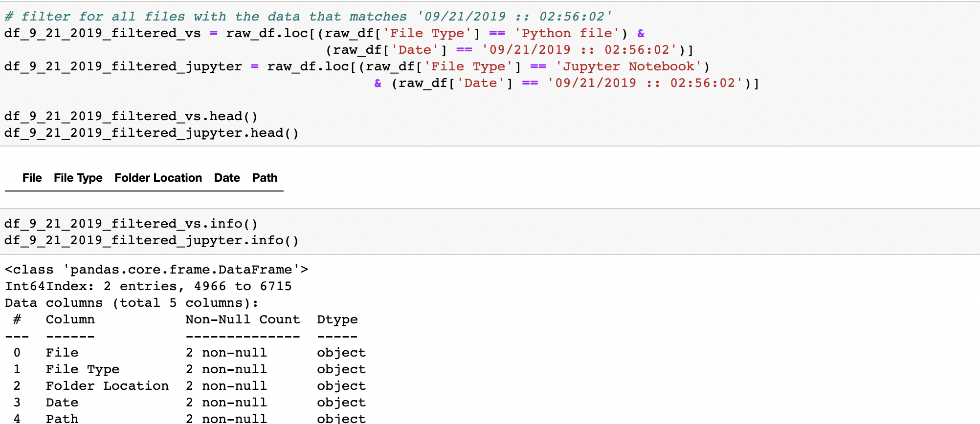Click the date string in the first filter's second line
The width and height of the screenshot is (980, 424).
(x=579, y=50)
